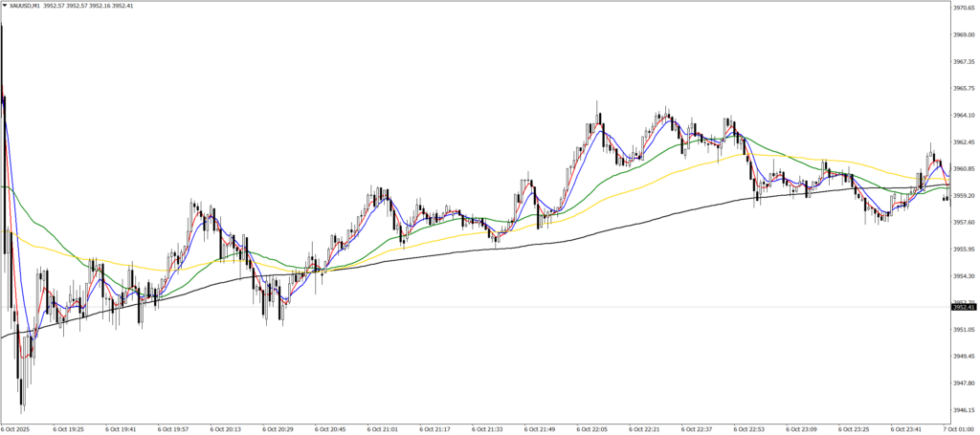Click the 6 Oct 22:53 time label
Image resolution: width=980 pixels, height=435 pixels.
(750, 429)
